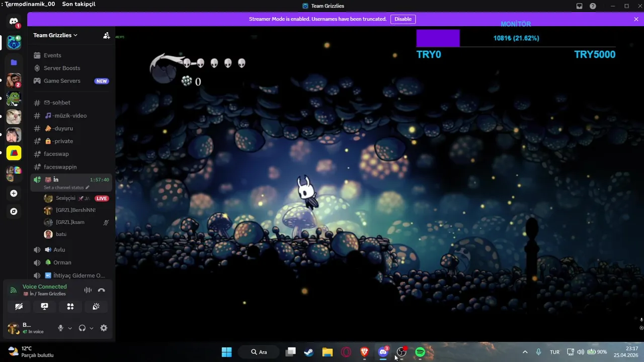Open the faceswap text channel
The width and height of the screenshot is (644, 362).
[x=71, y=154]
